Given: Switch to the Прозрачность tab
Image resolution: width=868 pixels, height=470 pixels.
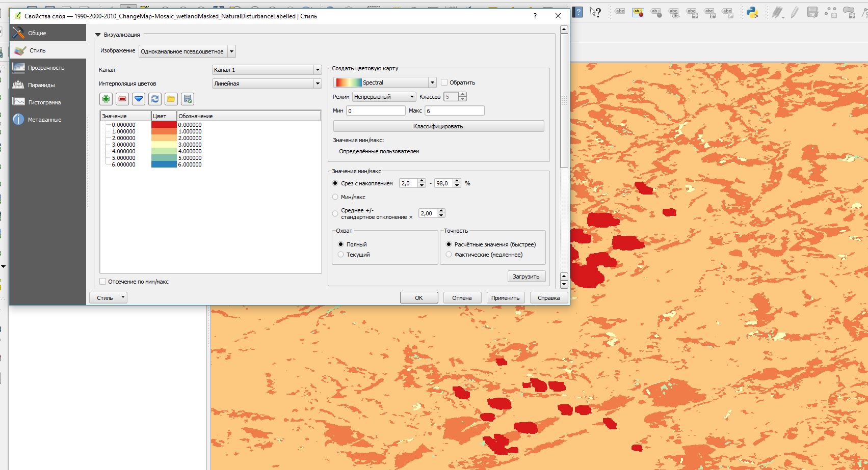Looking at the screenshot, I should 46,68.
